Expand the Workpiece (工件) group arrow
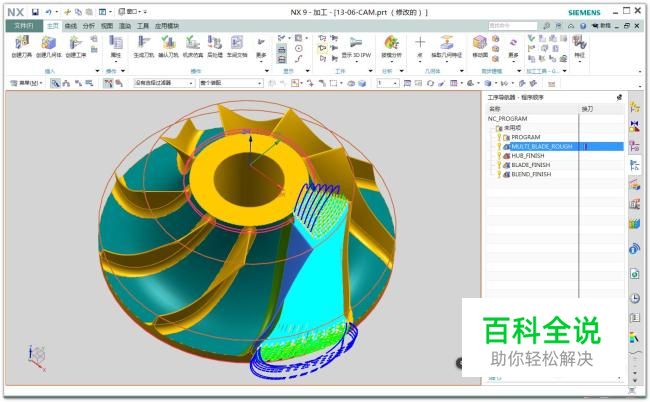This screenshot has height=402, width=650. 371,71
